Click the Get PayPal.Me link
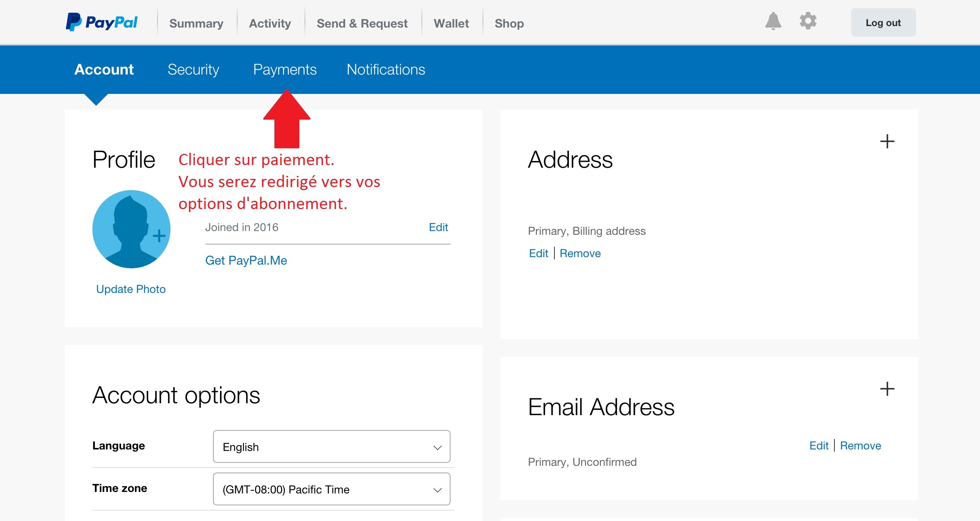The width and height of the screenshot is (980, 521). [x=246, y=260]
